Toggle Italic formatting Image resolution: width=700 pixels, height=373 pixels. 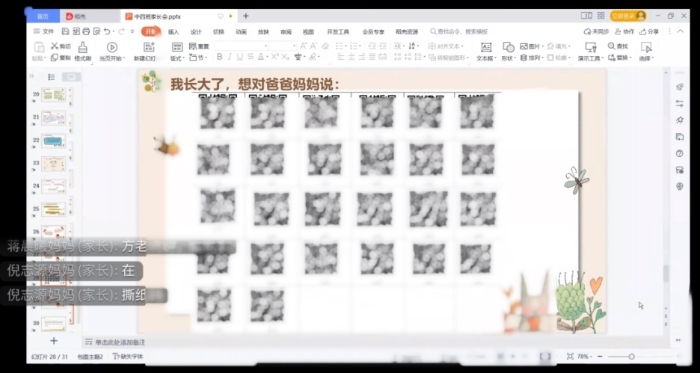[x=229, y=57]
